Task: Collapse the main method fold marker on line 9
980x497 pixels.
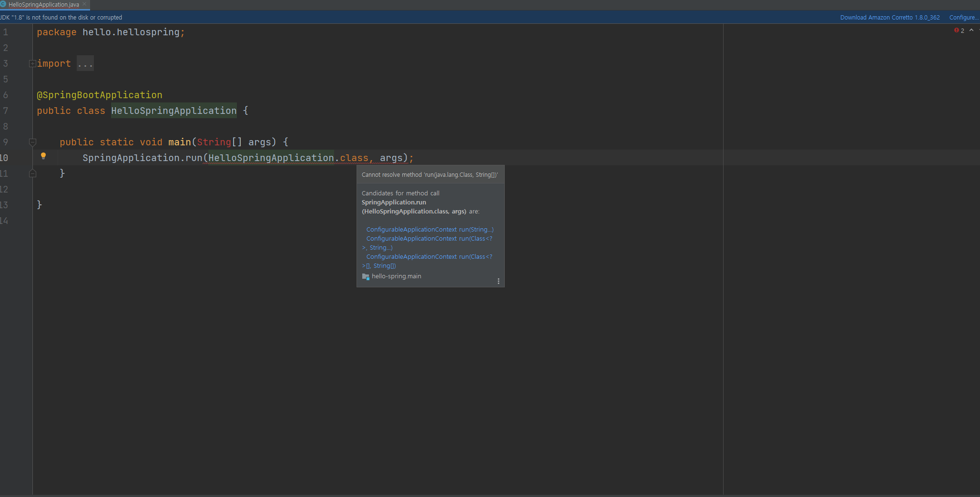Action: (x=32, y=142)
